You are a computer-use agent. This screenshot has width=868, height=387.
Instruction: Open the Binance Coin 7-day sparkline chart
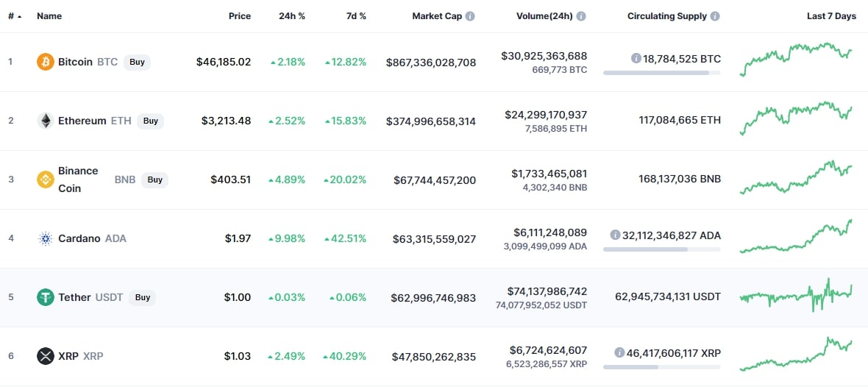[x=796, y=177]
